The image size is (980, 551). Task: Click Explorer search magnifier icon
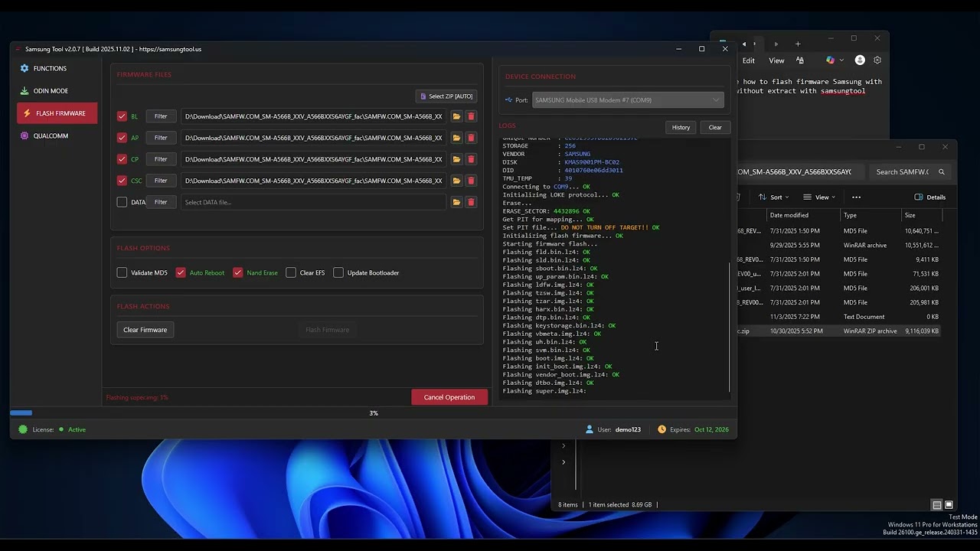tap(942, 172)
